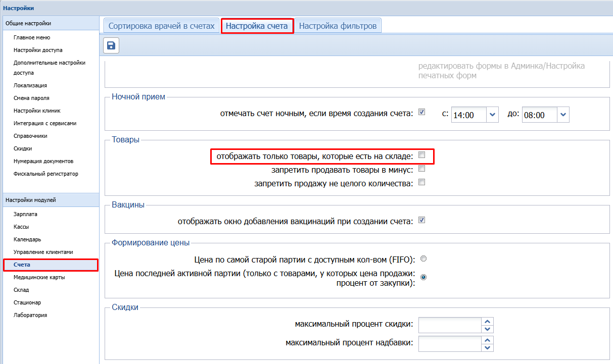This screenshot has width=613, height=364.
Task: Toggle the vaccination window display checkbox
Action: [422, 220]
